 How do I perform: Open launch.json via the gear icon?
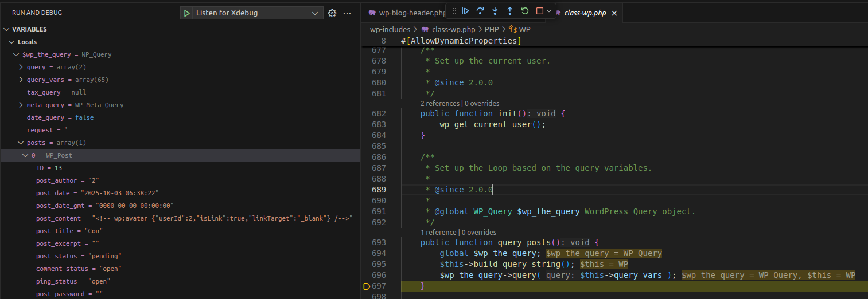click(x=332, y=13)
